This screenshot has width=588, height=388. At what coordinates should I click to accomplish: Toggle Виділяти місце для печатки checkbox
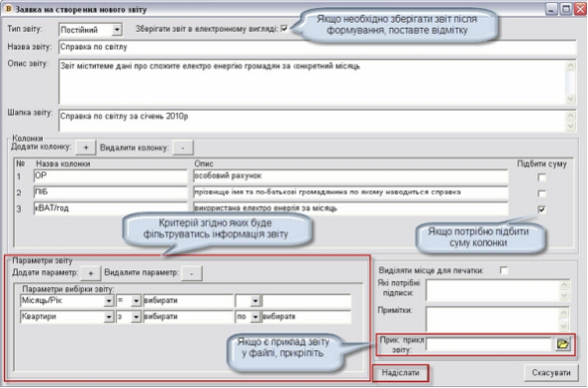tap(504, 270)
